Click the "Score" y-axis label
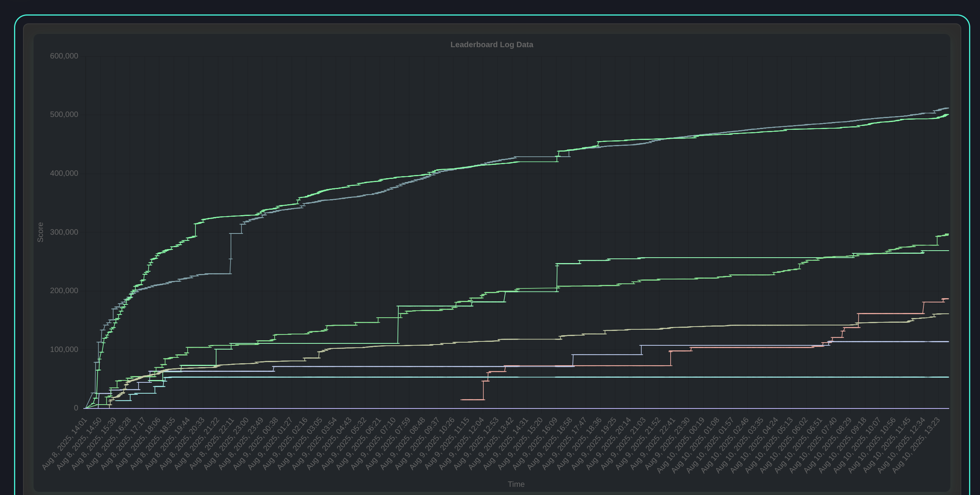 pos(40,232)
